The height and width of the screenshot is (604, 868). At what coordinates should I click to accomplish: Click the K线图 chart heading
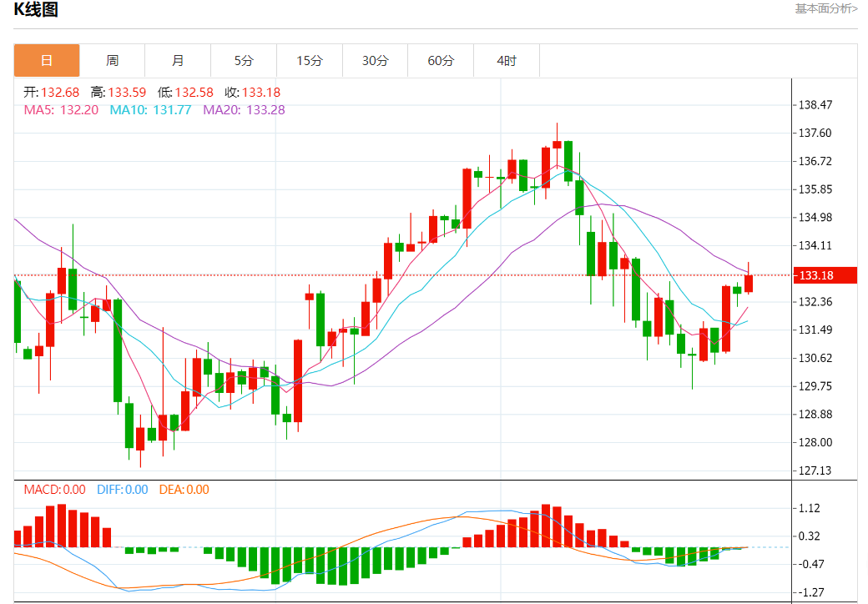click(x=36, y=9)
